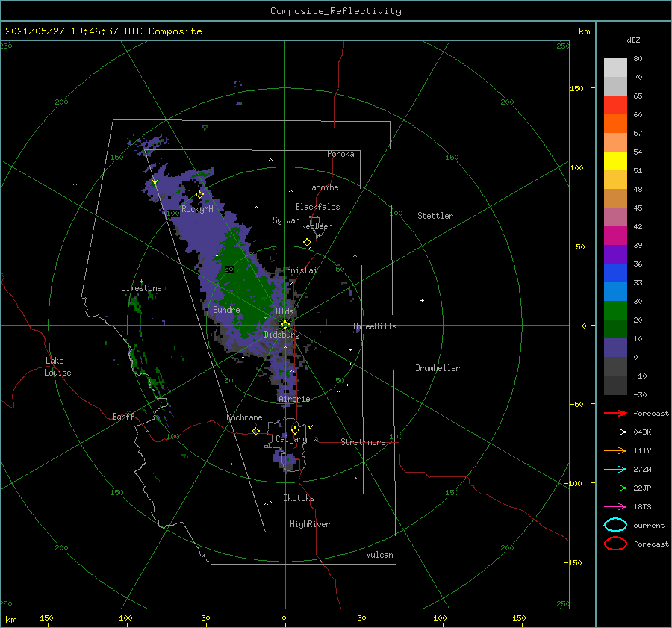Select the purple 36-39 dBZ color swatch
This screenshot has height=628, width=672.
coord(615,255)
